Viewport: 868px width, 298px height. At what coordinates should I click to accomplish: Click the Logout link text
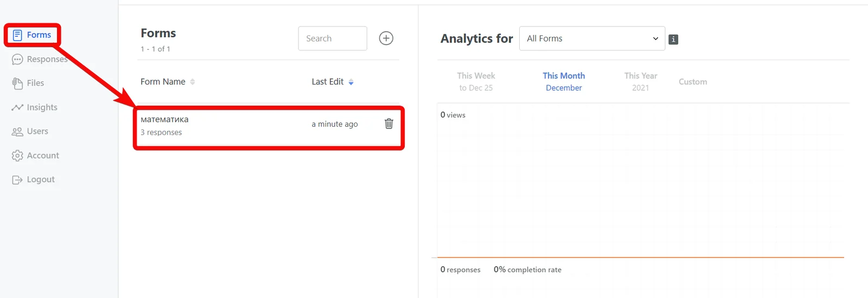click(x=41, y=180)
